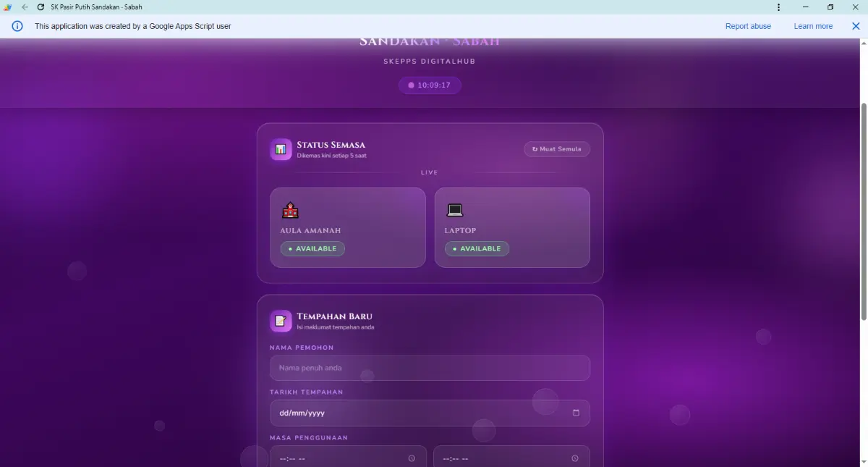Click the Status Semasa chart icon
This screenshot has width=868, height=467.
281,149
